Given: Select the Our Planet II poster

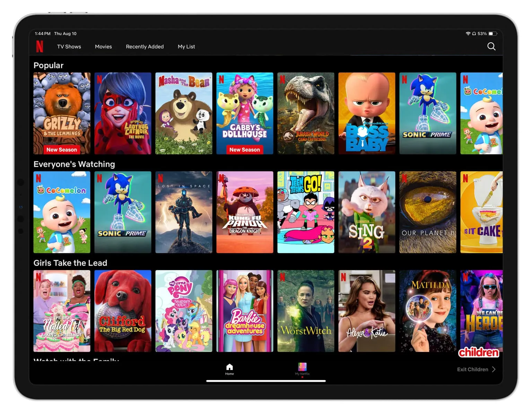Looking at the screenshot, I should tap(428, 212).
